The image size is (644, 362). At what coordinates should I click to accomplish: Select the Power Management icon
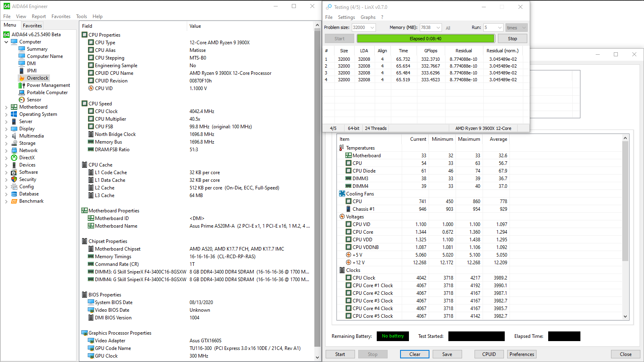coord(22,85)
